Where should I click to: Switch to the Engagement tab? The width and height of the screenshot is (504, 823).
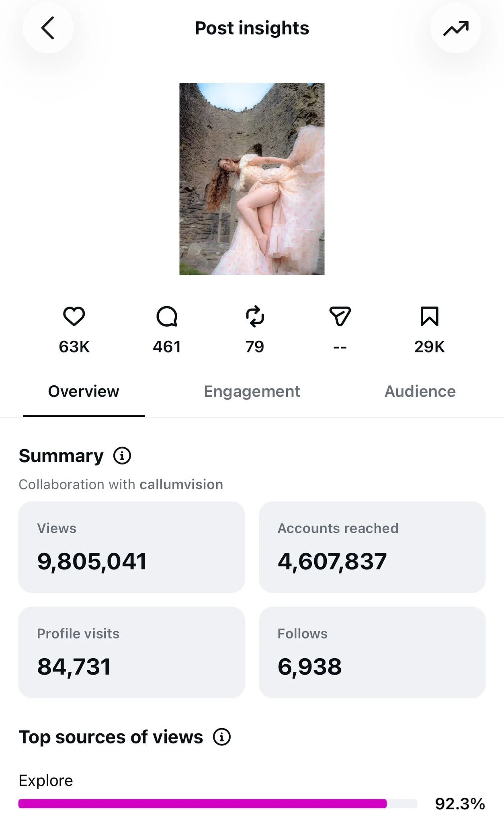[x=252, y=391]
